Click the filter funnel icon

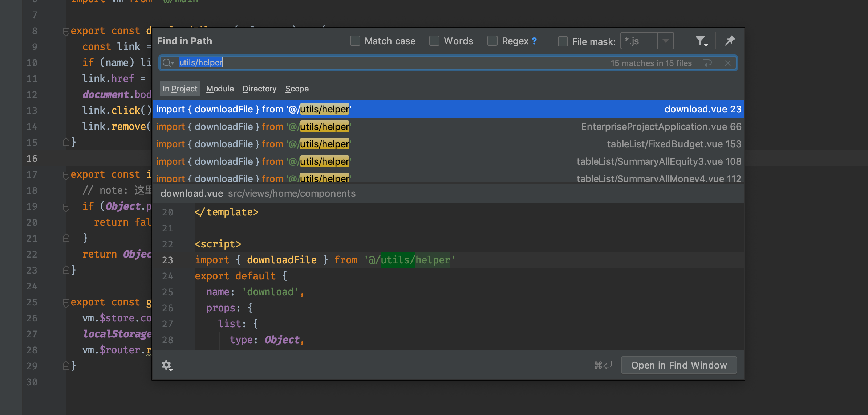pyautogui.click(x=701, y=41)
